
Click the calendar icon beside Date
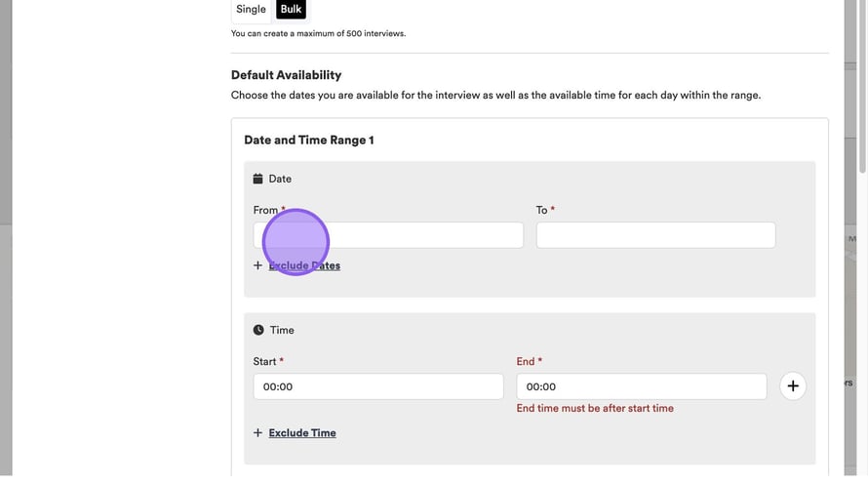(257, 179)
